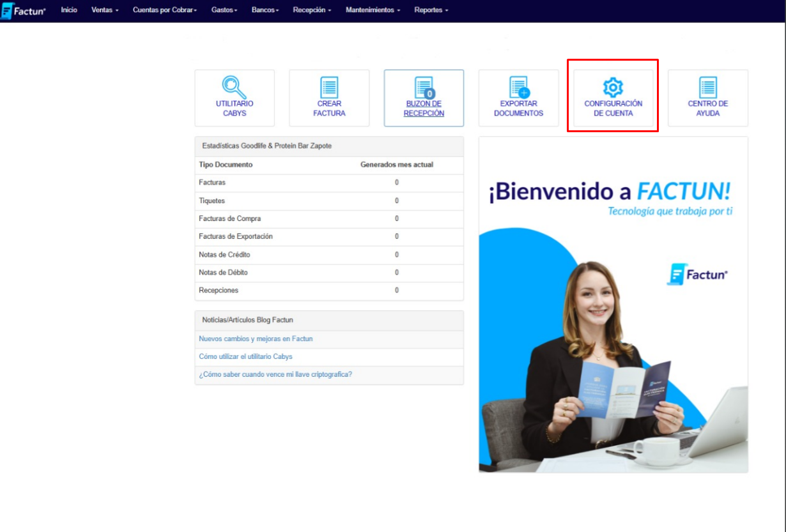Viewport: 786px width, 532px height.
Task: Expand the Cuentas por Cobrar dropdown
Action: tap(165, 10)
